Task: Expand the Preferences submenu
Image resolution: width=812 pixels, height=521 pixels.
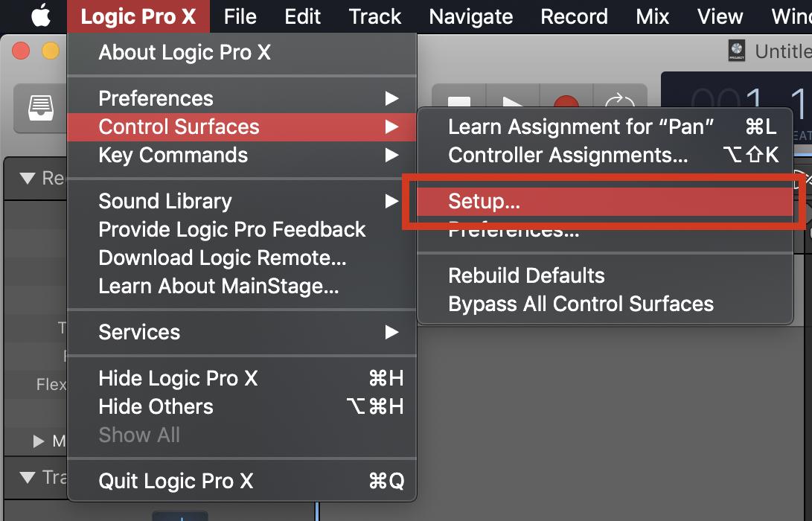Action: [x=242, y=98]
